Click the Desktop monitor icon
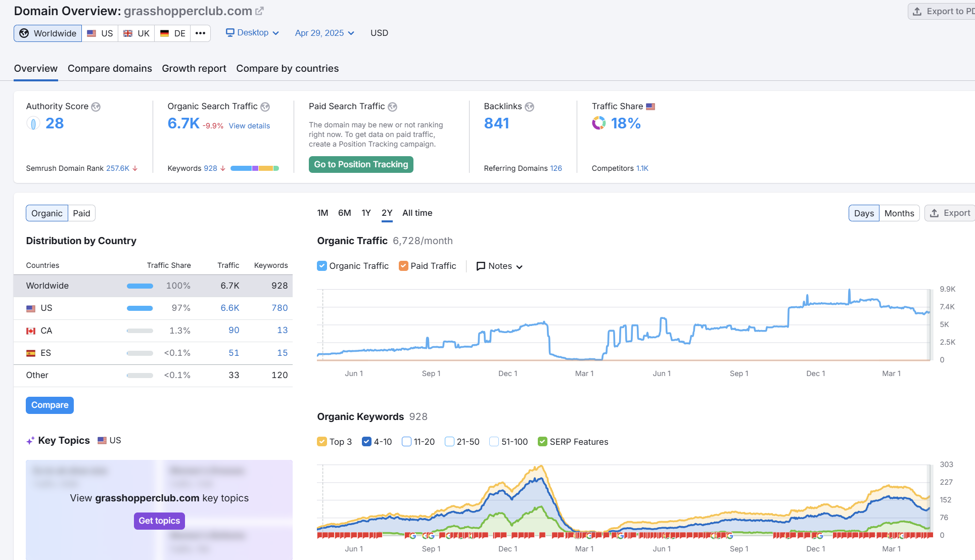Screen dimensions: 975x560 (230, 32)
